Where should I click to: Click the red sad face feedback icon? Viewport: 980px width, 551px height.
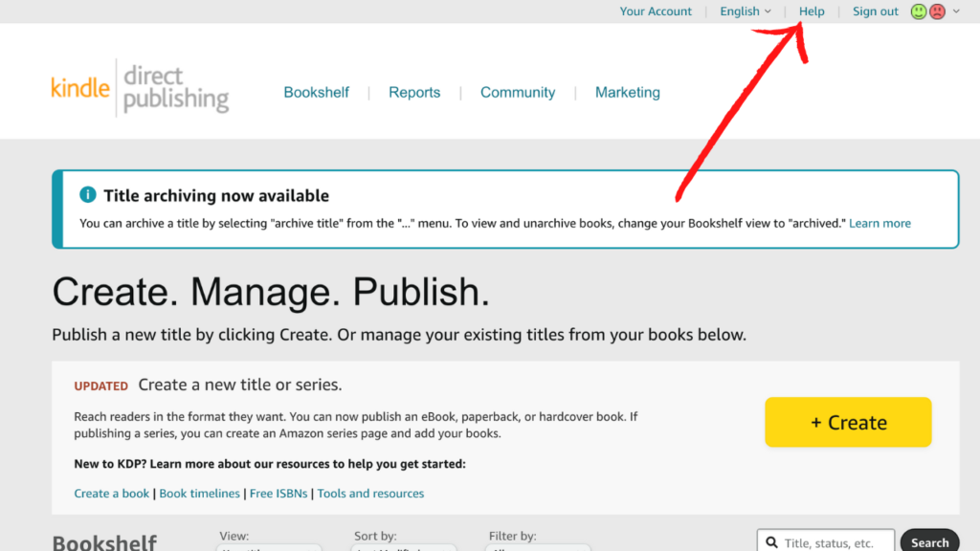coord(938,11)
